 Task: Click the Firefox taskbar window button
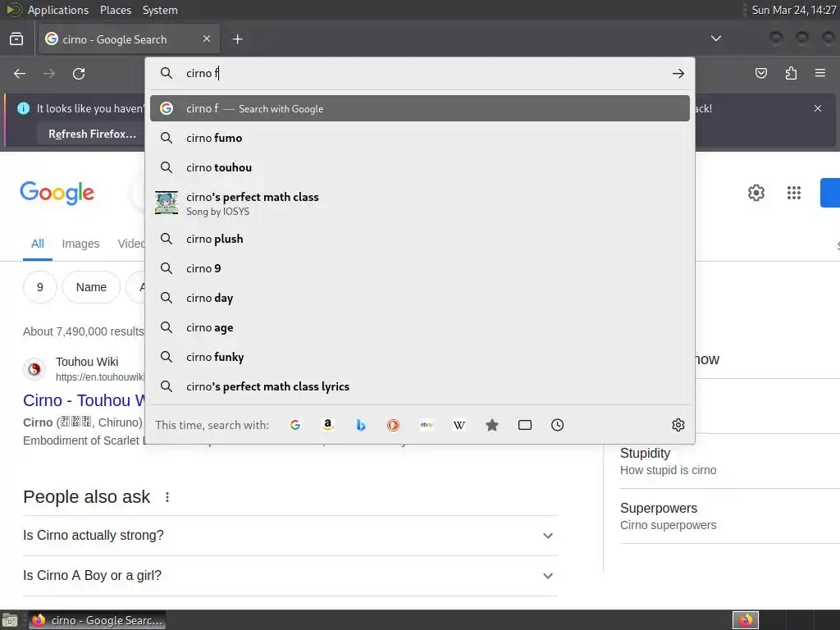pos(97,620)
